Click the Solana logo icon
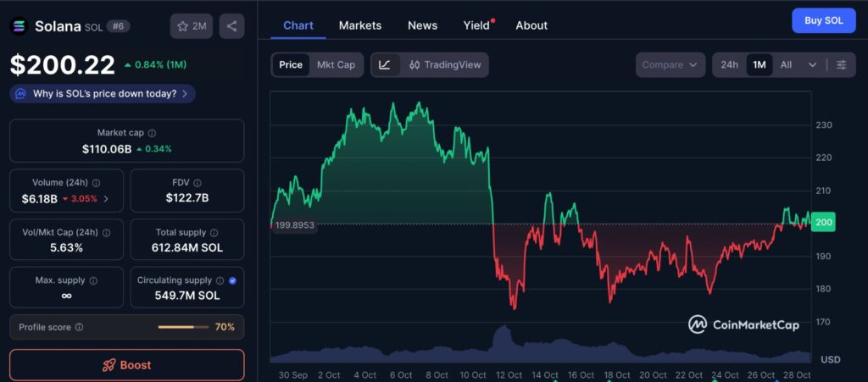 click(x=19, y=26)
